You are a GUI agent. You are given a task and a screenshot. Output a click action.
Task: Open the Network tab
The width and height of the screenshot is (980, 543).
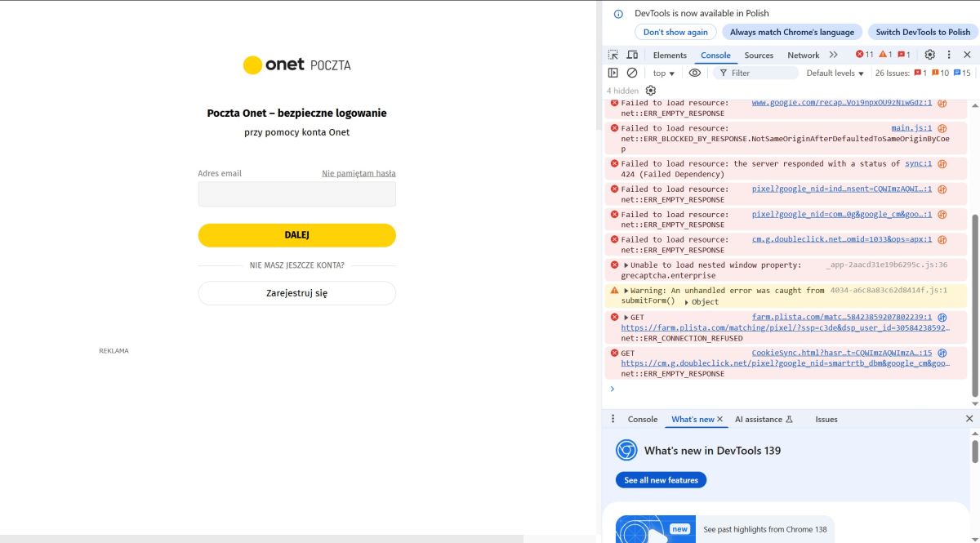(x=803, y=55)
